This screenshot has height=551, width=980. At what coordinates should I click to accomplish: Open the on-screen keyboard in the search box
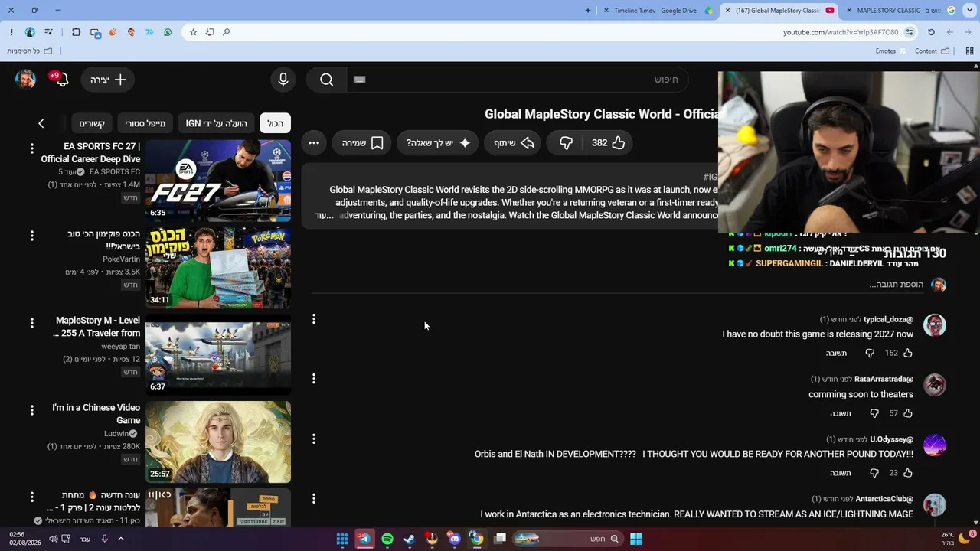360,80
